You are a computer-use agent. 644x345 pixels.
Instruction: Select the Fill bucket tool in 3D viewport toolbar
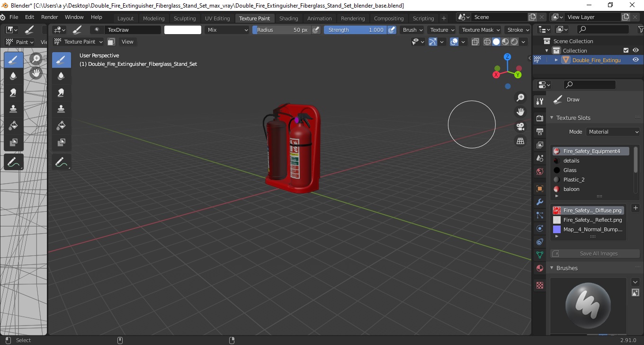pyautogui.click(x=61, y=126)
